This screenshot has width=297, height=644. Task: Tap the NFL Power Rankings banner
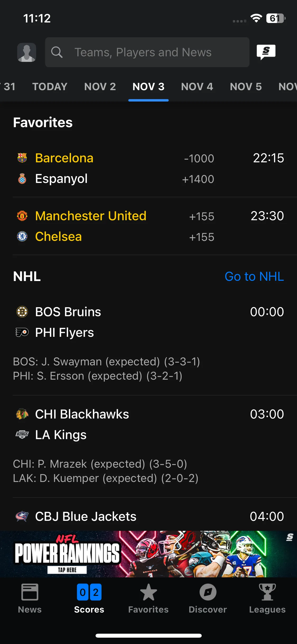point(148,554)
